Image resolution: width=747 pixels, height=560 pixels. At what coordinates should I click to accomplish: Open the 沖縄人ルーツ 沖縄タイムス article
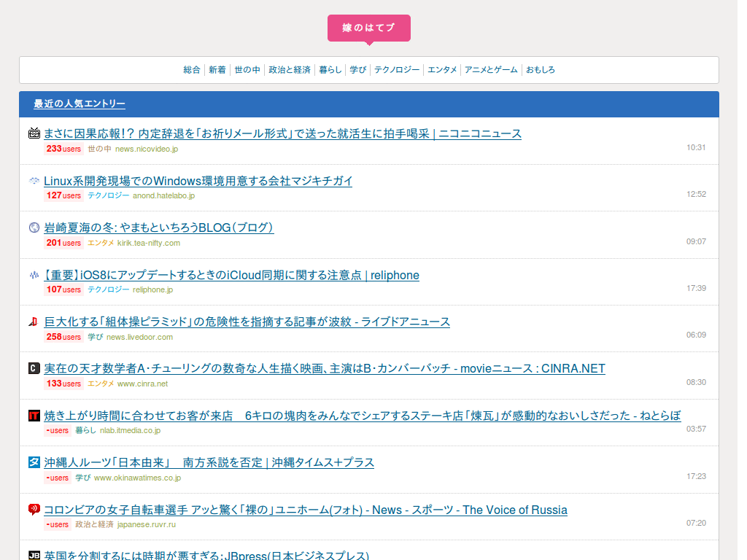[209, 463]
